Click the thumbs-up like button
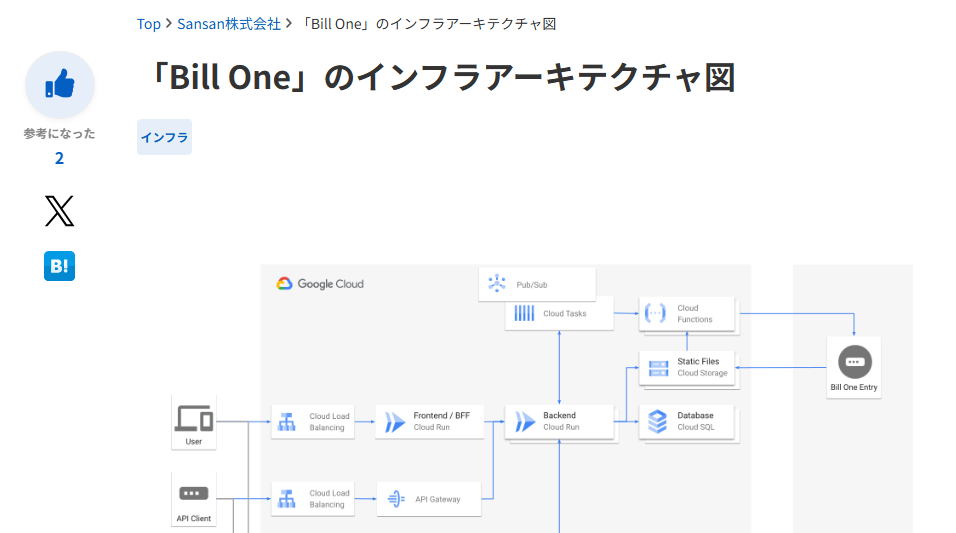The image size is (956, 533). (60, 85)
